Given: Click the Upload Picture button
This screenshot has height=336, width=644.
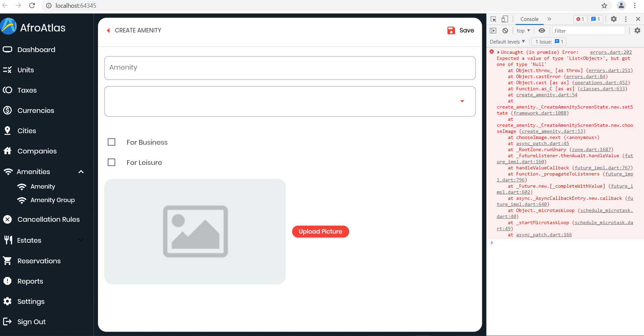Looking at the screenshot, I should click(320, 232).
